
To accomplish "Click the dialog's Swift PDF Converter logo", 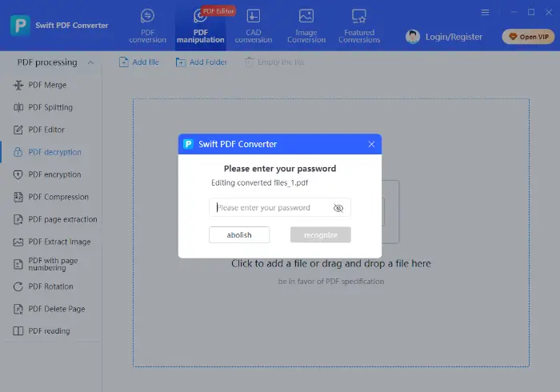I will coord(188,144).
